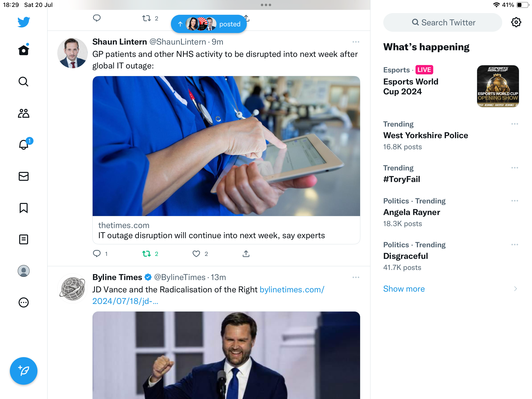
Task: Open more options for West Yorkshire Police trend
Action: [515, 124]
